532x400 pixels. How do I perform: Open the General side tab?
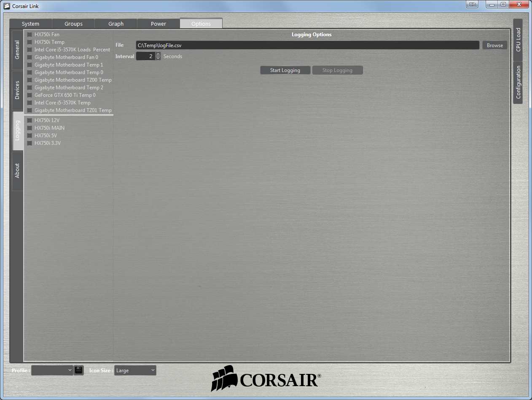17,50
